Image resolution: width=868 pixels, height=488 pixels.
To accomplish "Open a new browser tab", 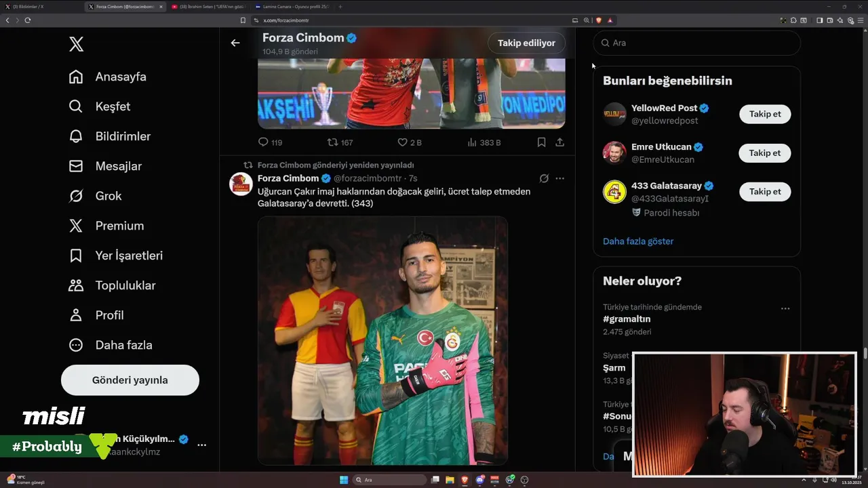I will point(340,7).
